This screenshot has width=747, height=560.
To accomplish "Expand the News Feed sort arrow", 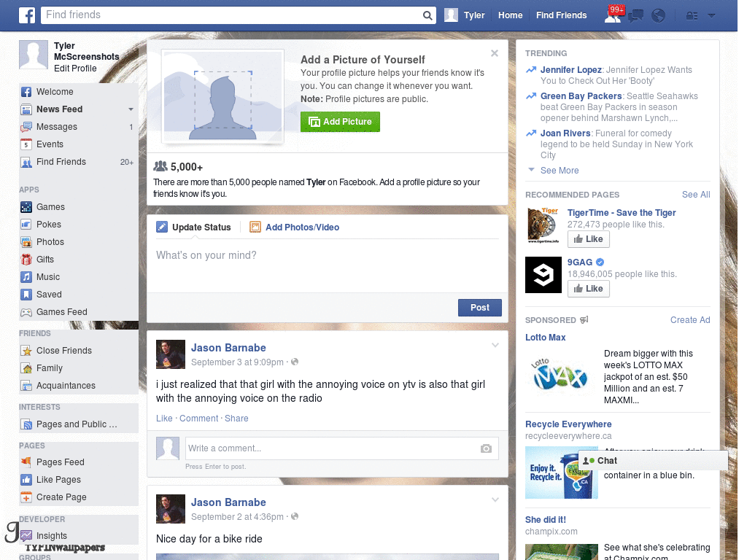I will pos(131,109).
